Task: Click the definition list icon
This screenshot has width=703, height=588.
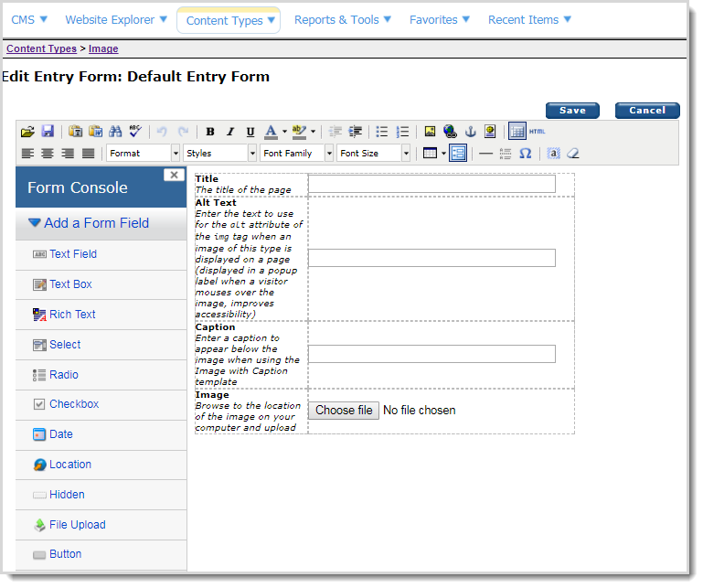Action: (506, 154)
